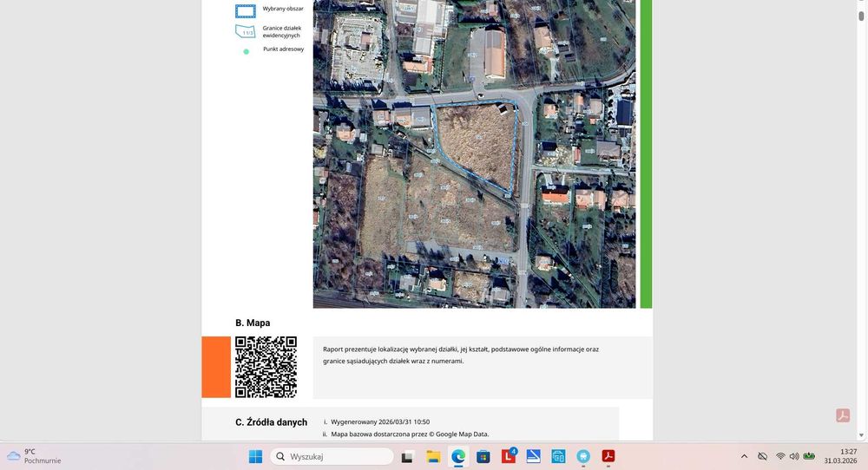Click the "Wybrany obszar" legend label
This screenshot has height=470, width=868.
[x=283, y=9]
